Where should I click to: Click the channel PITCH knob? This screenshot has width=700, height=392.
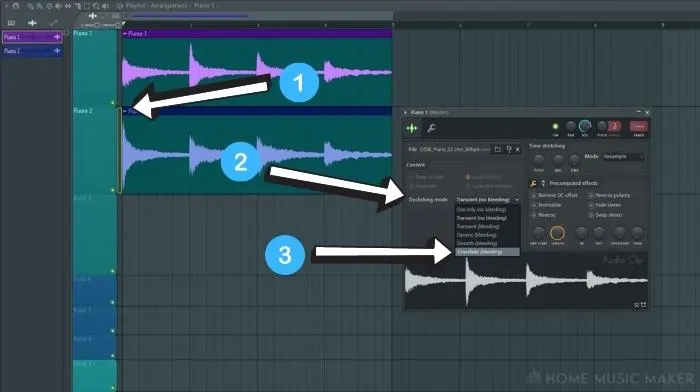[x=602, y=127]
